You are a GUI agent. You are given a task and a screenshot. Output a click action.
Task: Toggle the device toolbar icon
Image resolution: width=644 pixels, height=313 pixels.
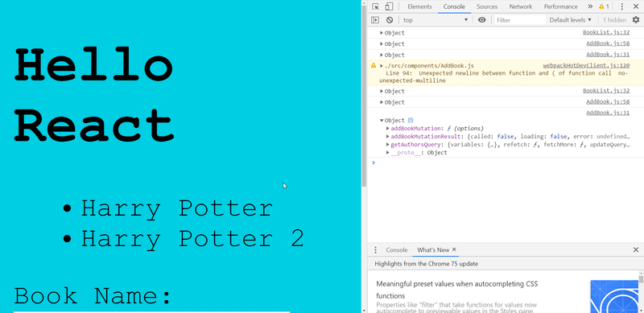pos(389,6)
